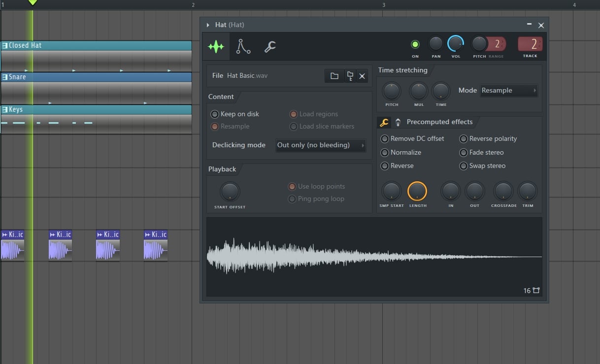Select the Keep on disk option
This screenshot has height=364, width=600.
point(215,114)
